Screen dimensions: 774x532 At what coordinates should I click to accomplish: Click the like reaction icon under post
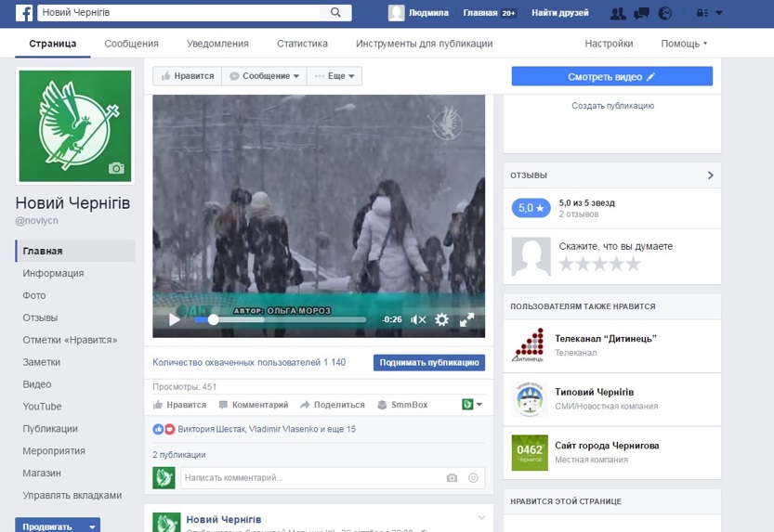pyautogui.click(x=158, y=429)
